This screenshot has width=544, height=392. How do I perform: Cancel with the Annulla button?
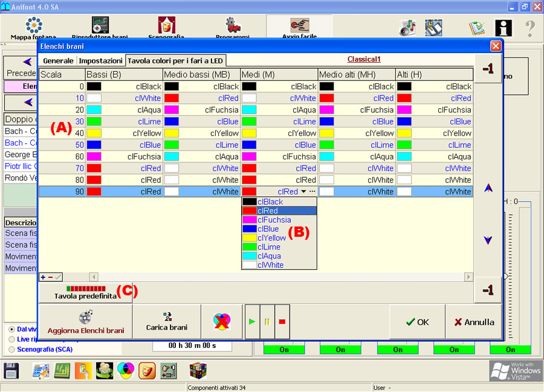pos(474,322)
